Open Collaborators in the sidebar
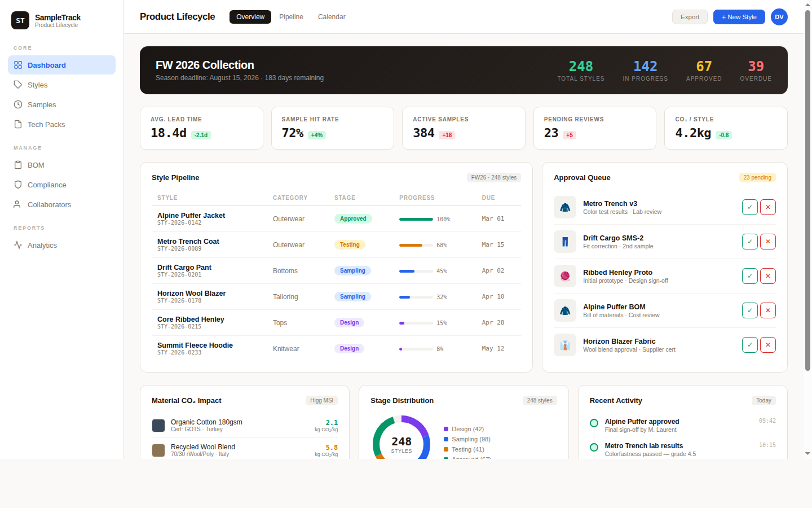This screenshot has height=508, width=812. 61,204
